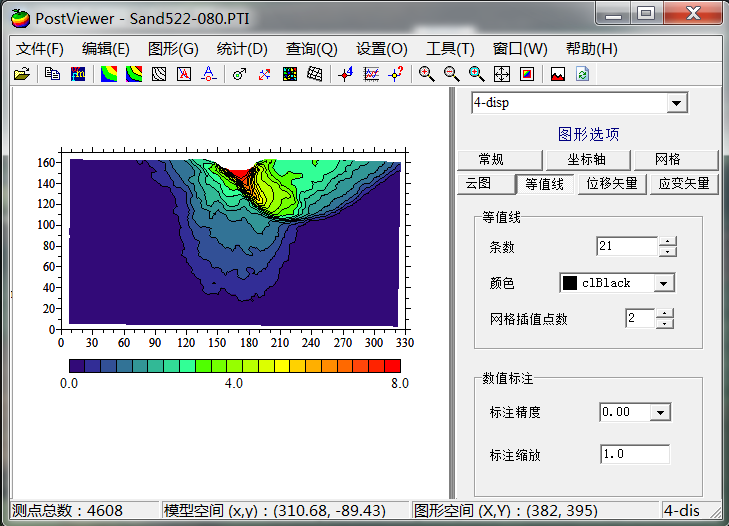Screen dimensions: 729x526
Task: Open the 统计(D) menu
Action: click(x=242, y=49)
